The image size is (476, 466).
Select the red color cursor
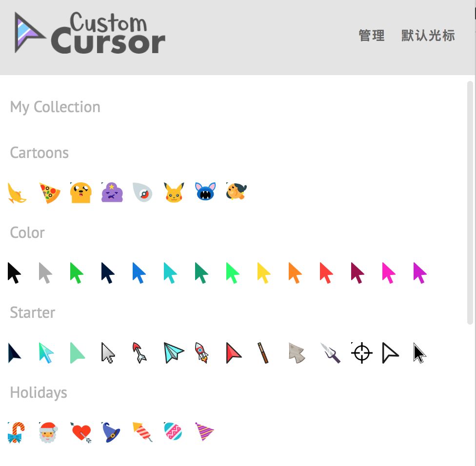[x=326, y=273]
